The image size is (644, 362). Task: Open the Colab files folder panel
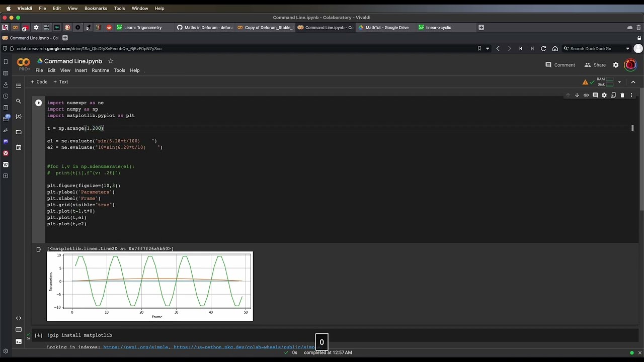click(x=19, y=132)
